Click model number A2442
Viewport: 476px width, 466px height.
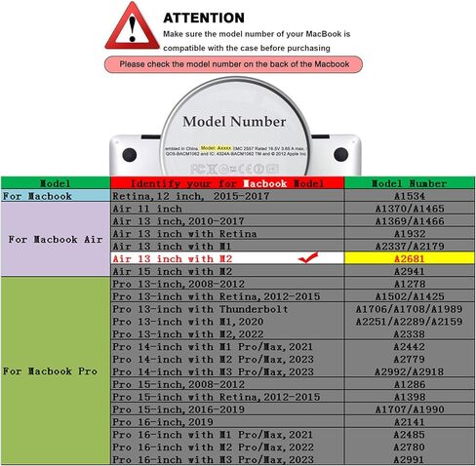[409, 346]
